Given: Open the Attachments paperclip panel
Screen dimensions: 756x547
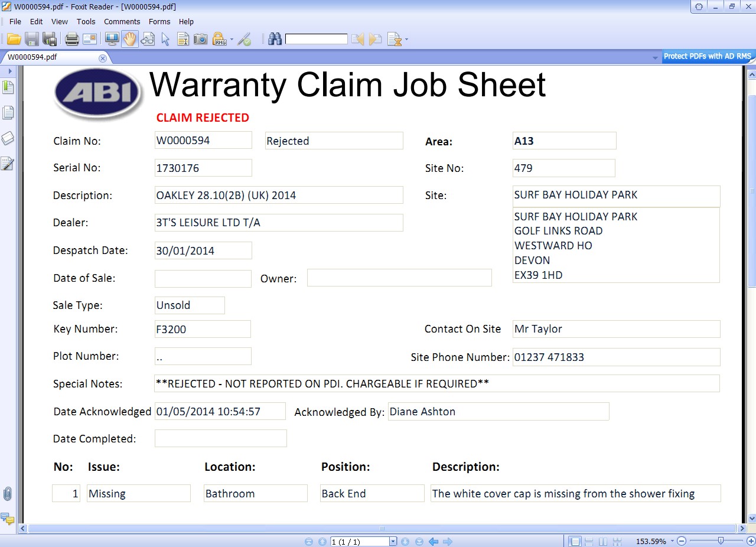Looking at the screenshot, I should 8,494.
